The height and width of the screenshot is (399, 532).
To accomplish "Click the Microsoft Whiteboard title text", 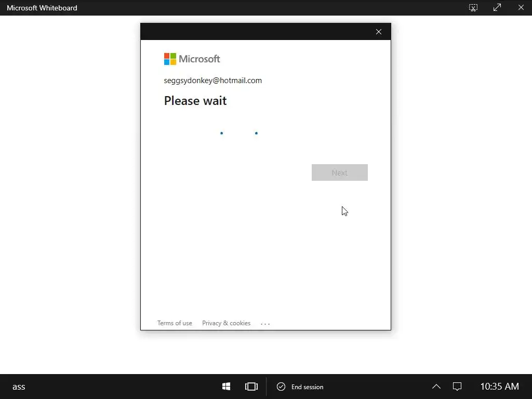I will tap(42, 8).
